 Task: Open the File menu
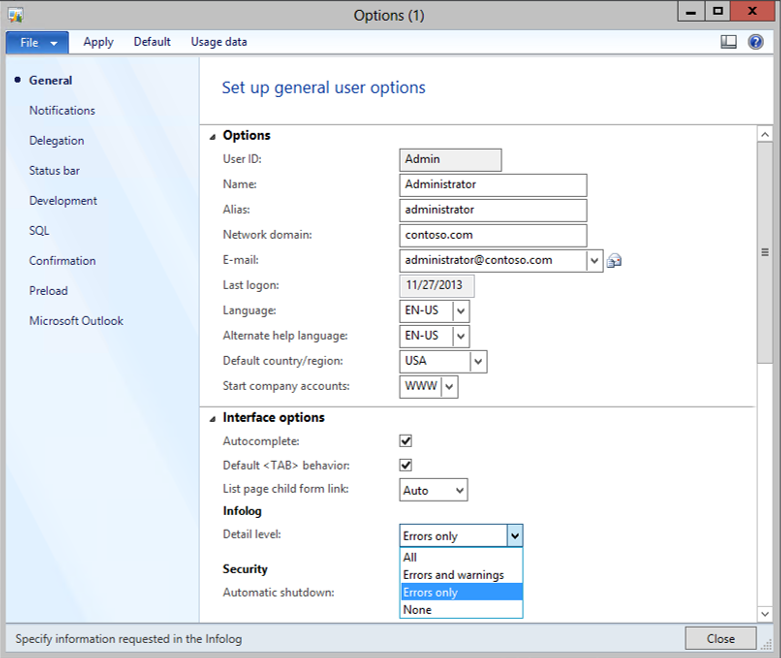pyautogui.click(x=37, y=42)
